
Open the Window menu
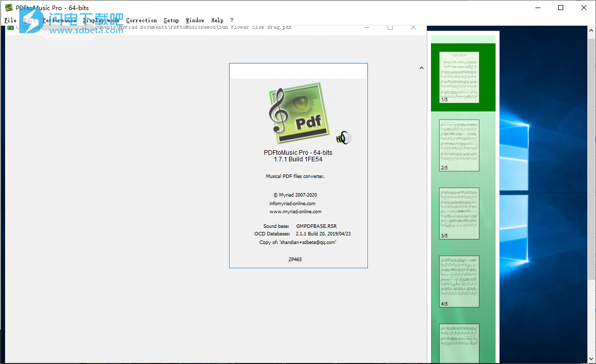click(195, 21)
